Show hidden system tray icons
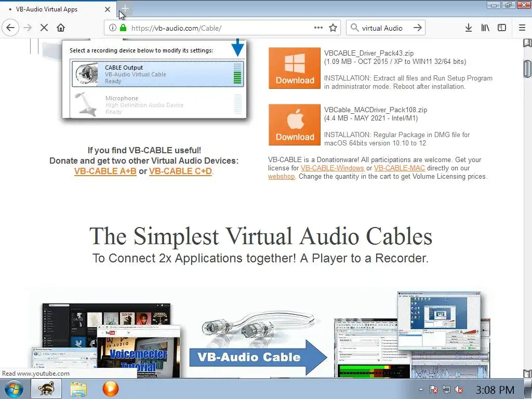The width and height of the screenshot is (532, 399). (x=421, y=390)
